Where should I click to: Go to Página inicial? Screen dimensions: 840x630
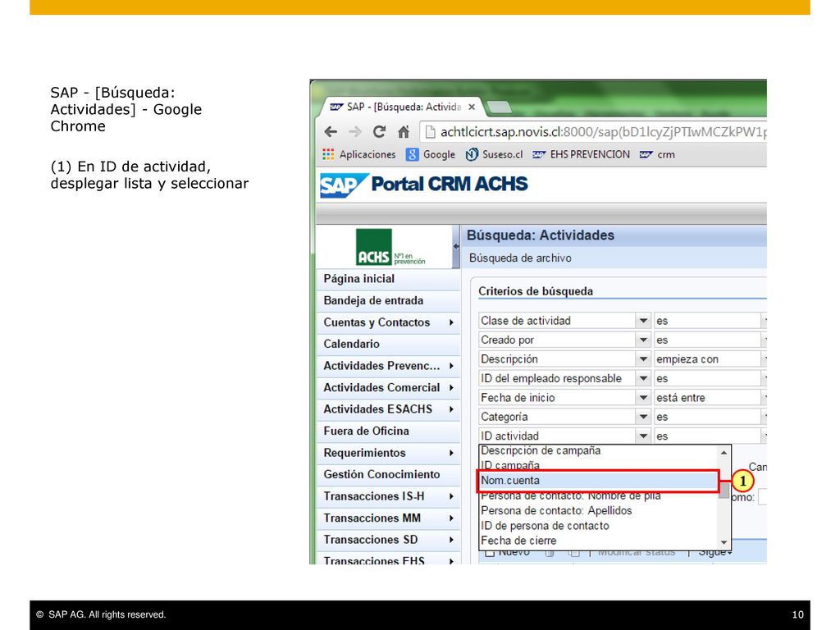(x=388, y=279)
